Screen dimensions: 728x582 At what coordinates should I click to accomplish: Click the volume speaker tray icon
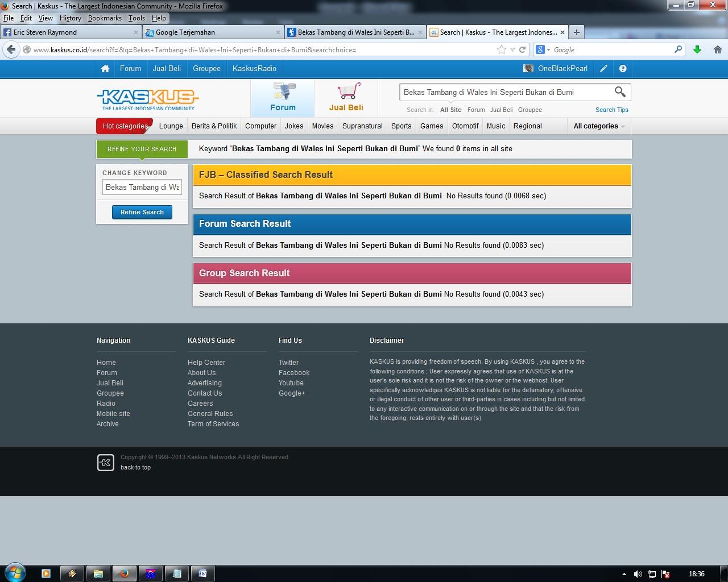(638, 574)
